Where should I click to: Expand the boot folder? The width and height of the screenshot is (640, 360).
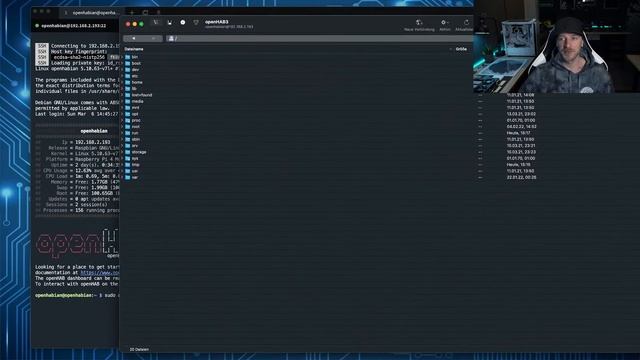[x=122, y=63]
